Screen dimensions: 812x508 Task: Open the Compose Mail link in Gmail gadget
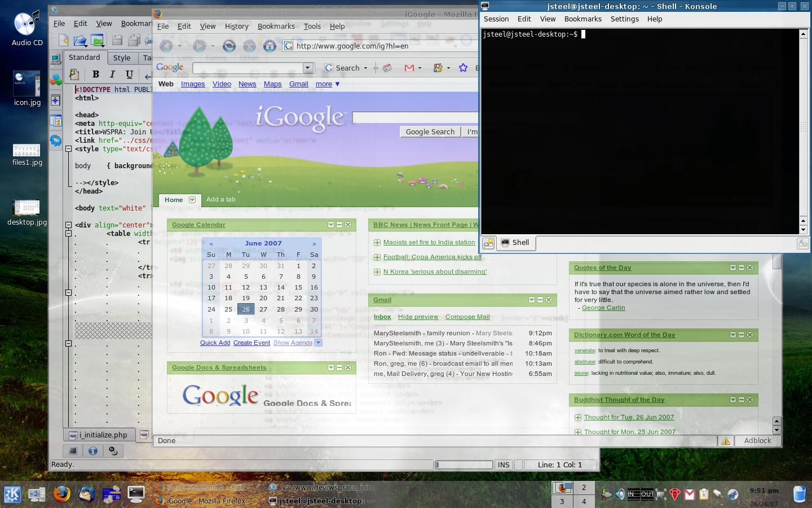click(x=467, y=317)
